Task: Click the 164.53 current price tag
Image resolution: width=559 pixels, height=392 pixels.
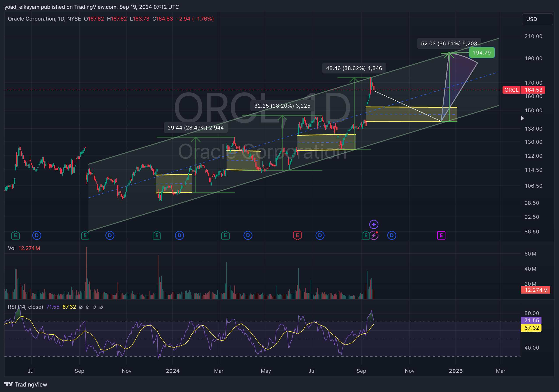Action: [x=533, y=90]
